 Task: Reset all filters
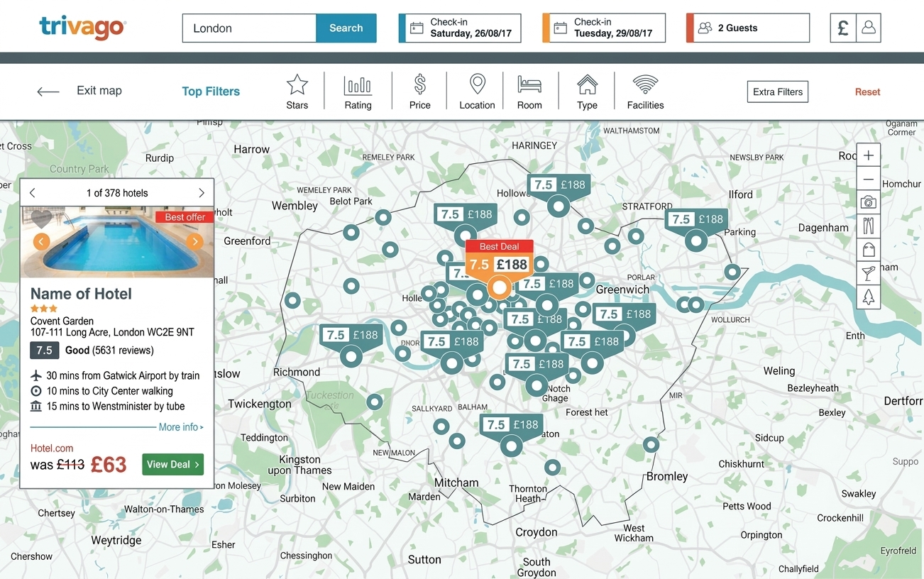point(867,92)
